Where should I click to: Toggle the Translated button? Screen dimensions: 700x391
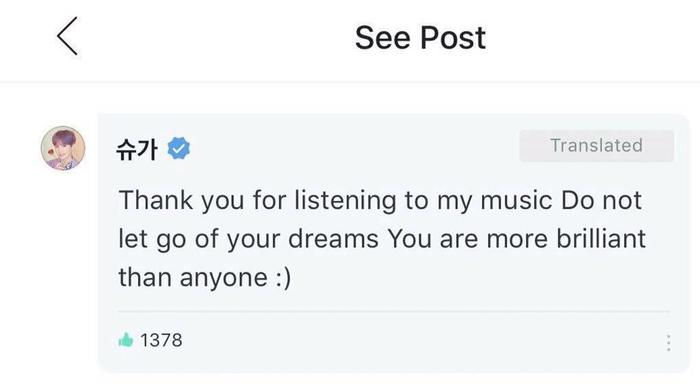[596, 146]
